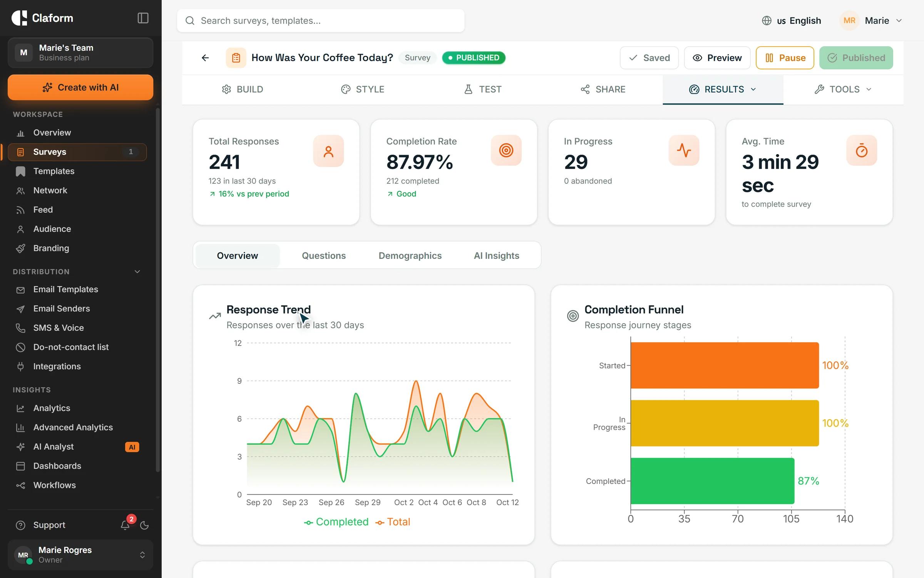Open the Share tab

[x=603, y=89]
